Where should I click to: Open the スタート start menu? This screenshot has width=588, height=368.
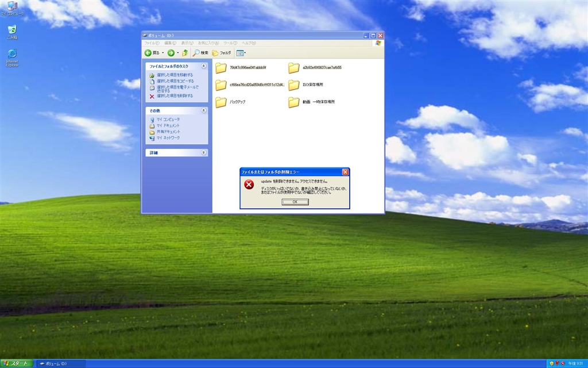[17, 363]
